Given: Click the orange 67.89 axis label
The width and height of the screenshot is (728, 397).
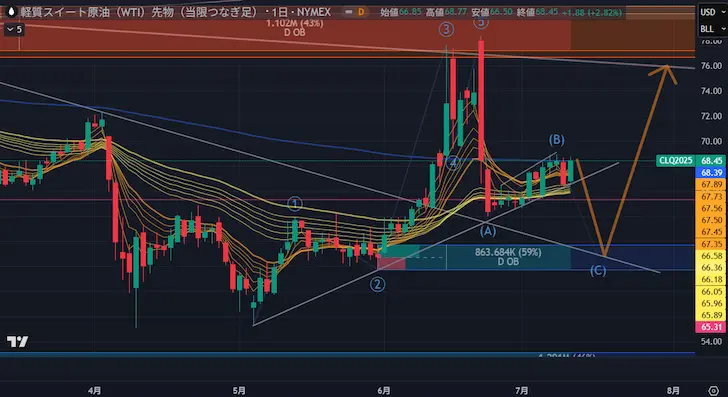Looking at the screenshot, I should pos(712,184).
